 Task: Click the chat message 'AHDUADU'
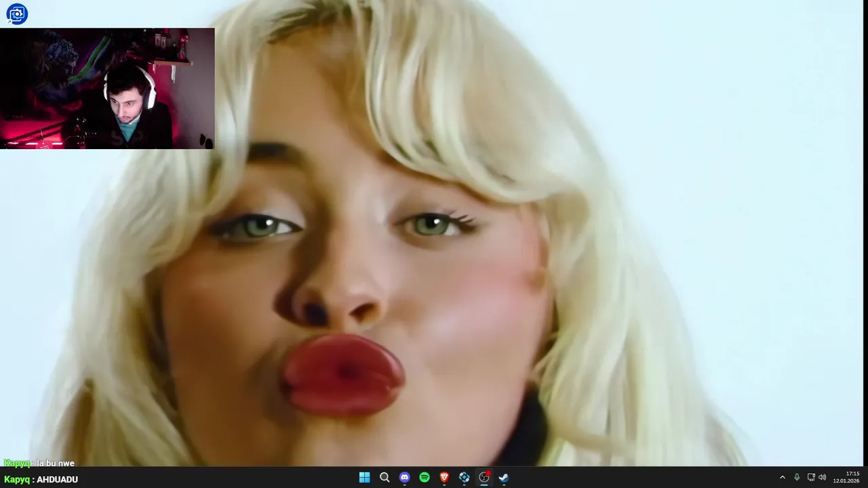pos(57,479)
